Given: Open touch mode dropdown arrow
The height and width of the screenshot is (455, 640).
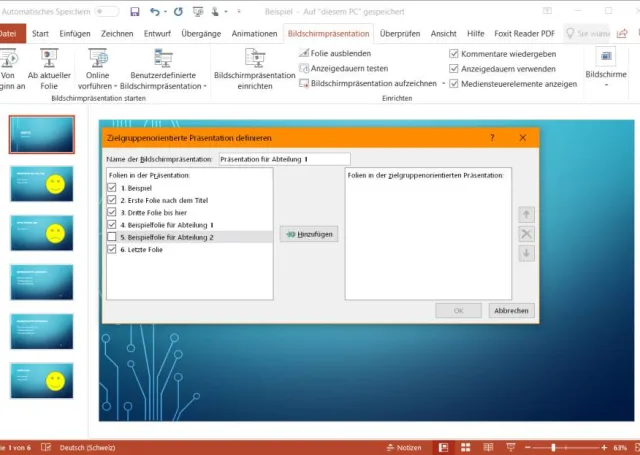Looking at the screenshot, I should pyautogui.click(x=226, y=11).
